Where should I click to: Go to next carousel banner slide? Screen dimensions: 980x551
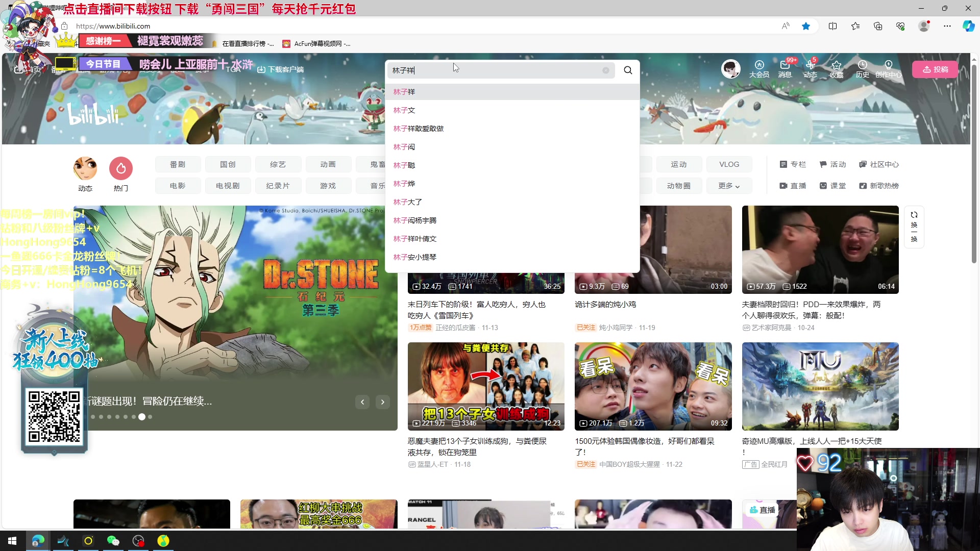coord(383,402)
